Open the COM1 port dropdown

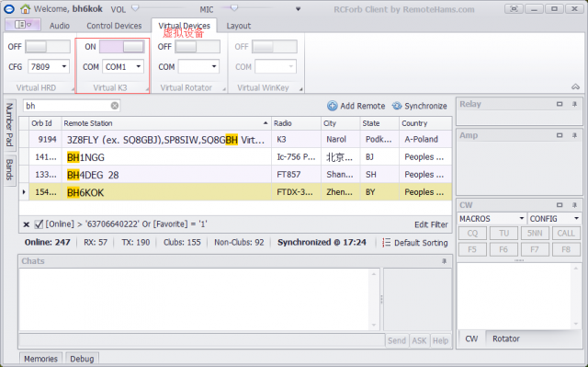139,67
